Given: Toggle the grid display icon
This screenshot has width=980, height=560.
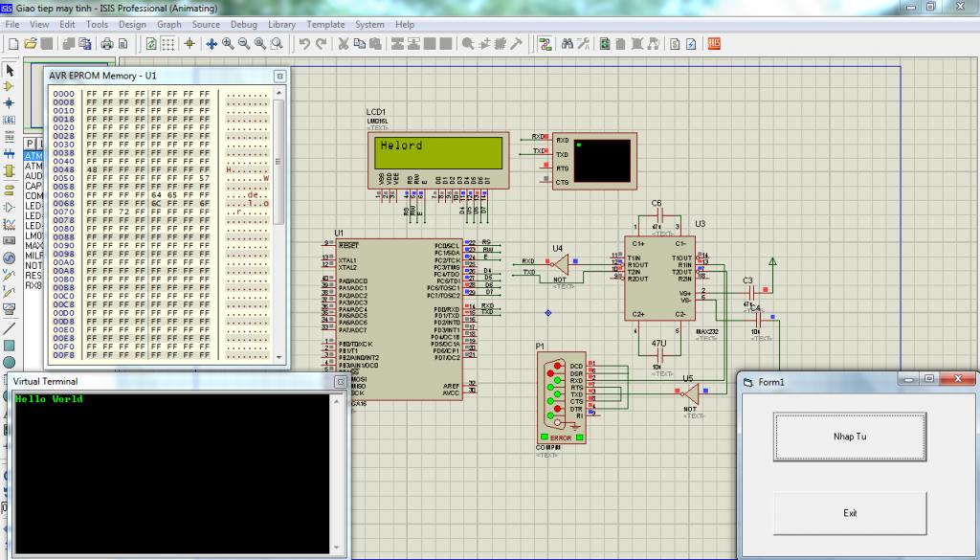Looking at the screenshot, I should click(167, 43).
